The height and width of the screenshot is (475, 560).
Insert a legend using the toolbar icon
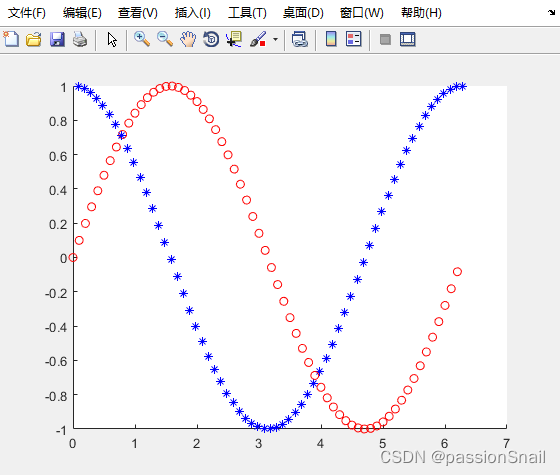[354, 39]
